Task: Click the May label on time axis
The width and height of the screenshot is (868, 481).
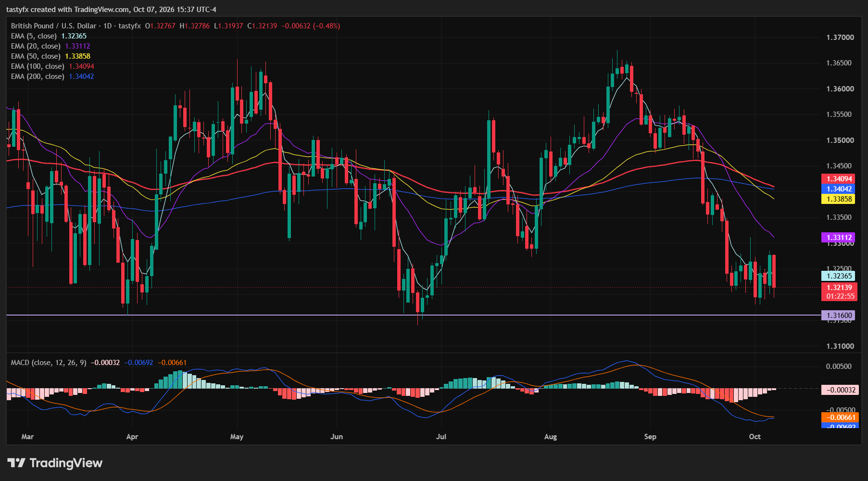Action: pos(237,437)
